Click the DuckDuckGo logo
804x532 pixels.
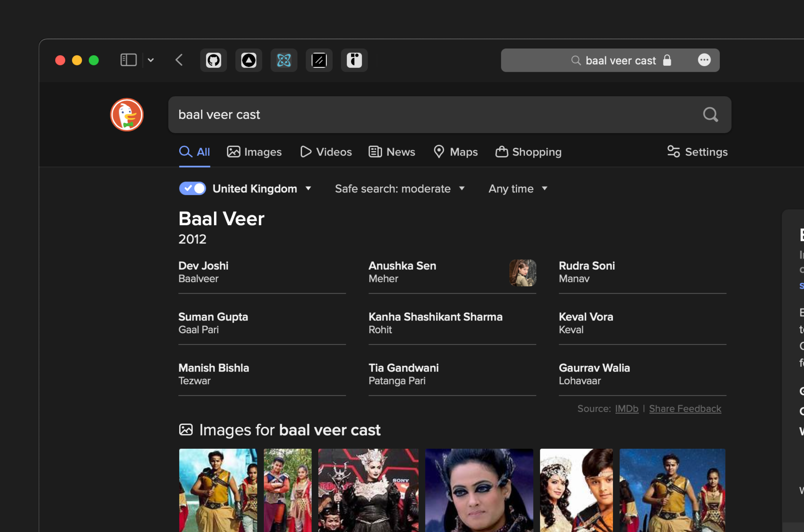pyautogui.click(x=127, y=115)
